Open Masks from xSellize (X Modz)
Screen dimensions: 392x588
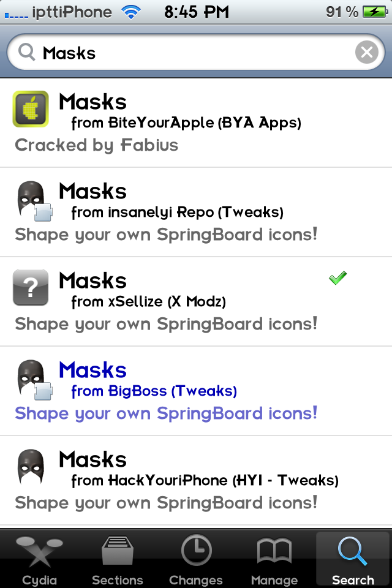(196, 301)
